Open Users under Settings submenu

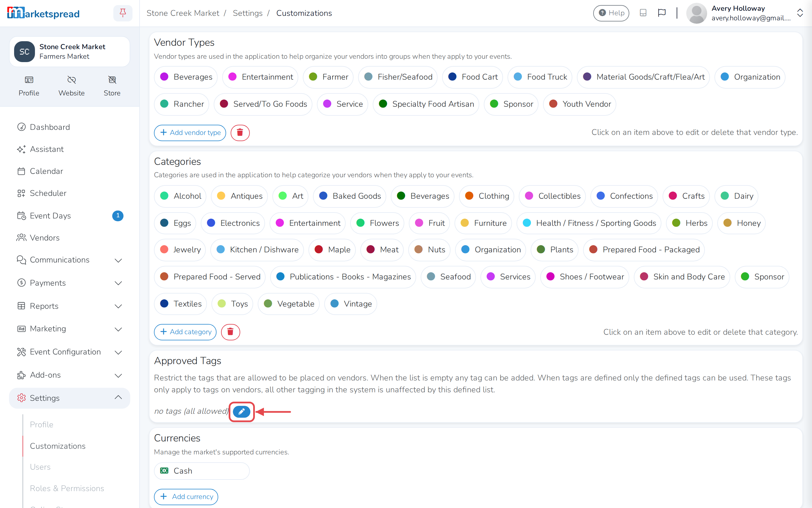pos(40,467)
